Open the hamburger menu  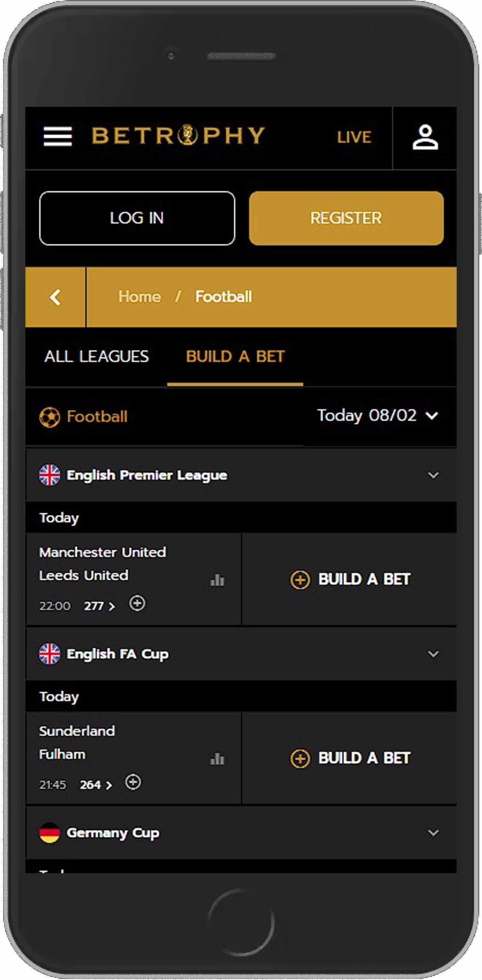pos(57,136)
